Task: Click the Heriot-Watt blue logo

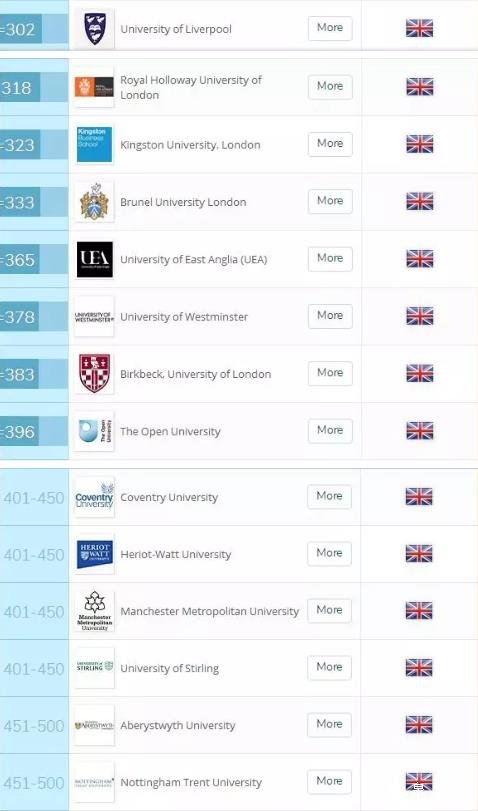Action: coord(94,554)
